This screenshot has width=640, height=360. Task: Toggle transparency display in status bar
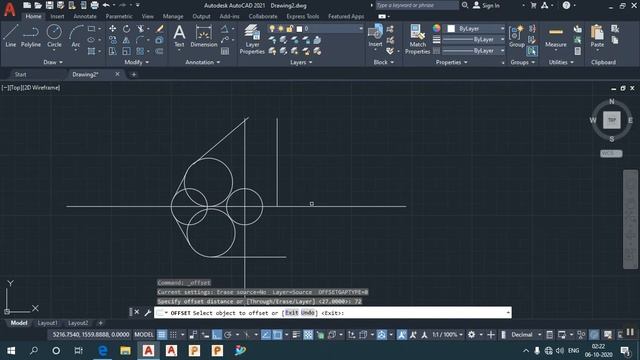point(308,335)
